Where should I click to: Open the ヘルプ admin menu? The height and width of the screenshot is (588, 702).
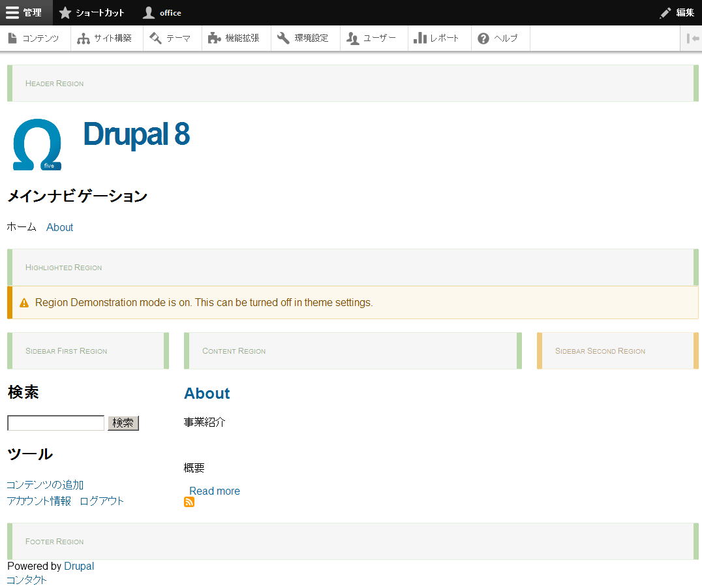pos(501,39)
